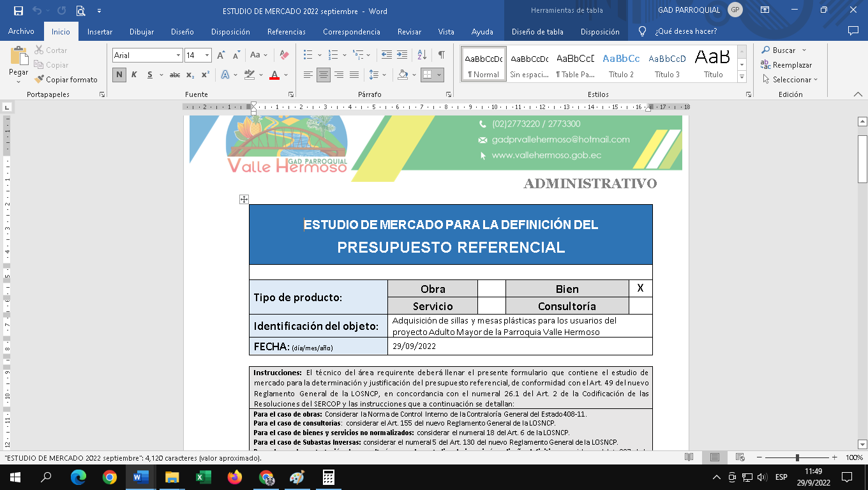Expand the Styles gallery more arrow
Viewport: 868px width, 490px height.
tap(742, 77)
